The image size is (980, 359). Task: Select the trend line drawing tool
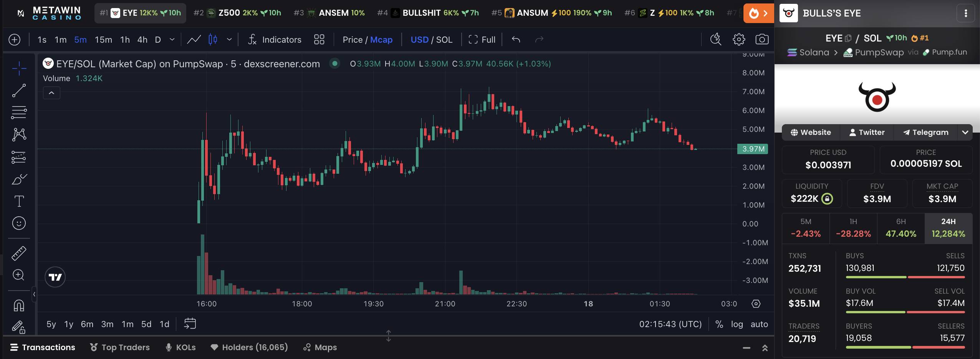[x=19, y=91]
